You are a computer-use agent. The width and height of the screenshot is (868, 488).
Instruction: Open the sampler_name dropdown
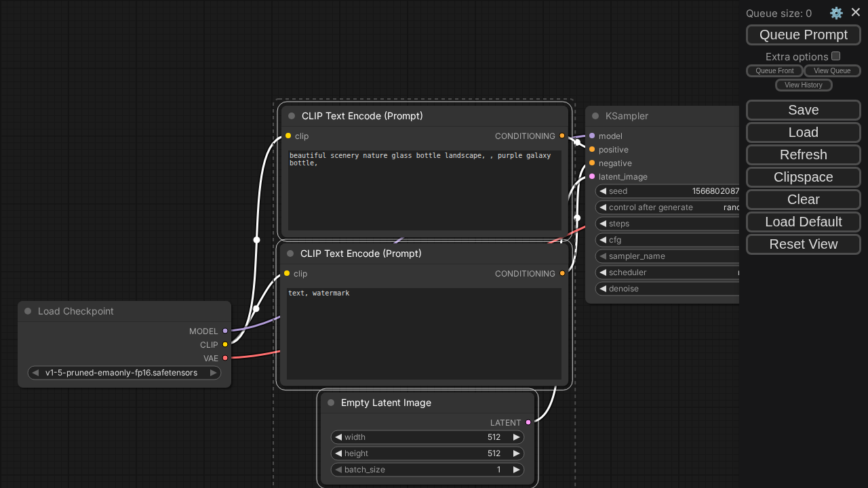668,256
